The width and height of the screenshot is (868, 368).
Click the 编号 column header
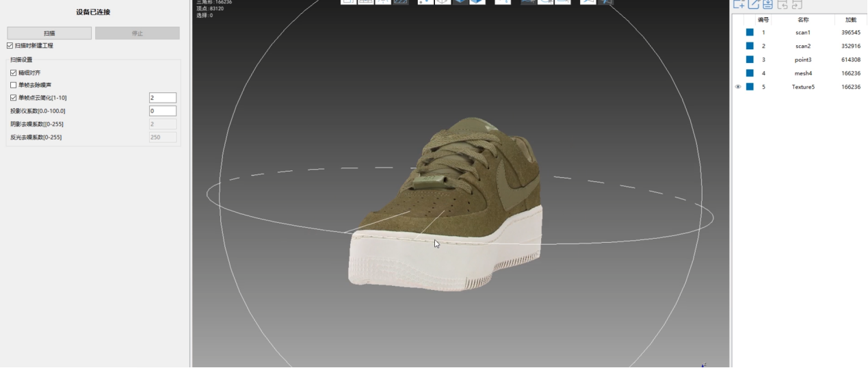pos(763,20)
